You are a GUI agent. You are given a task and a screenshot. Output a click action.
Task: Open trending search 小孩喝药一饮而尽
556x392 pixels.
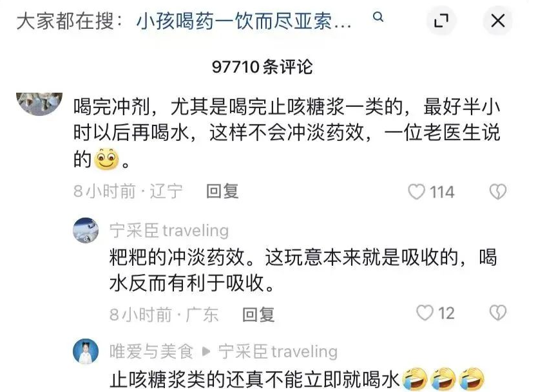244,21
